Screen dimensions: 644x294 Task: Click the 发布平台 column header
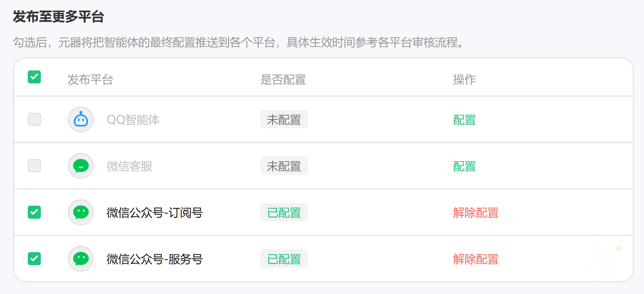coord(90,80)
